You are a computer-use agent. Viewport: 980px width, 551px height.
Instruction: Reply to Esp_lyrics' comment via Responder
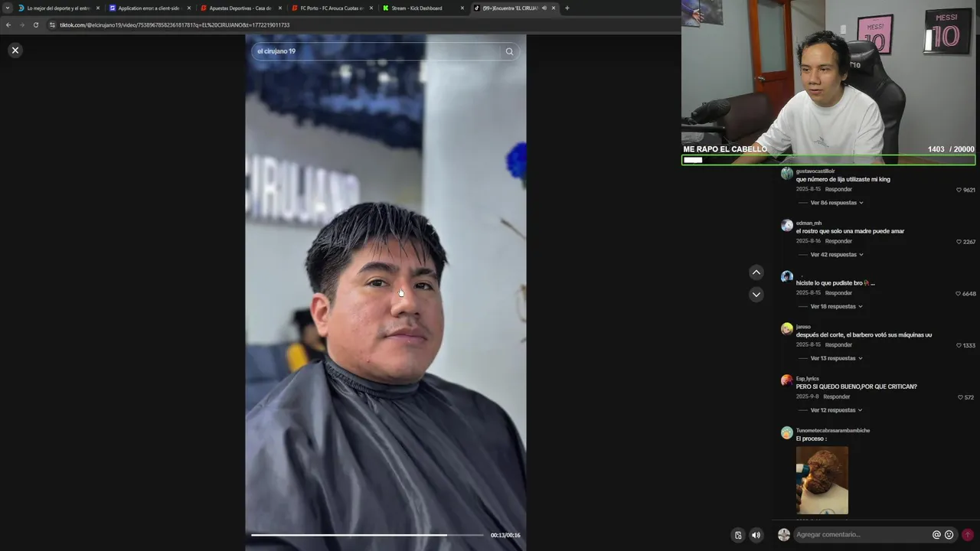click(x=837, y=396)
